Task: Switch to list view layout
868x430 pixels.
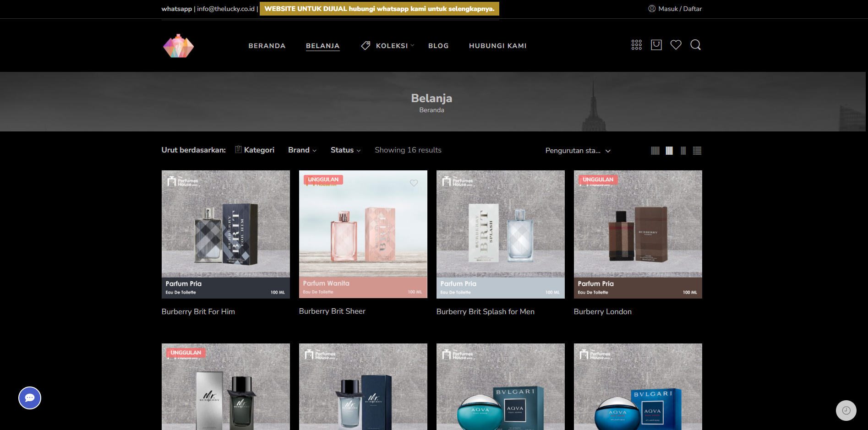Action: click(x=697, y=151)
